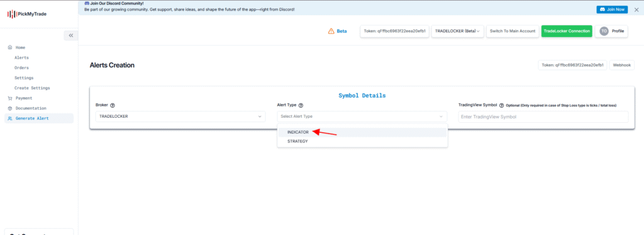This screenshot has height=235, width=644.
Task: Click the Broker help question icon
Action: [x=113, y=105]
